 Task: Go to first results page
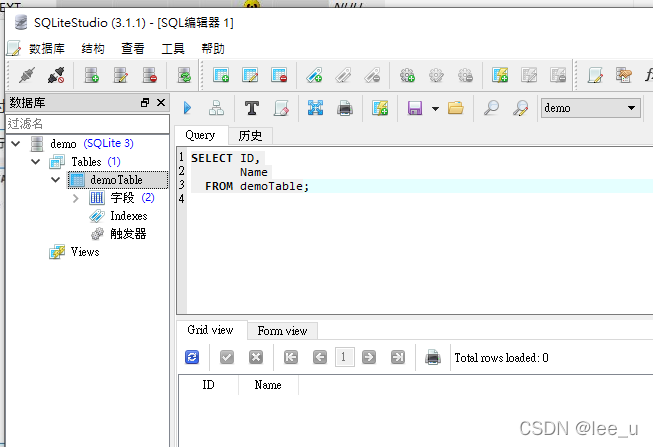(291, 357)
